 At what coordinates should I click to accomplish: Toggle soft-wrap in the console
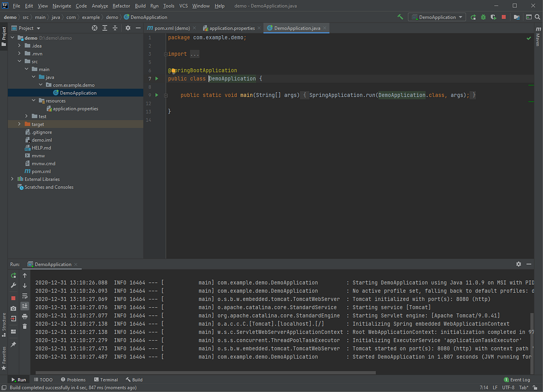(25, 296)
